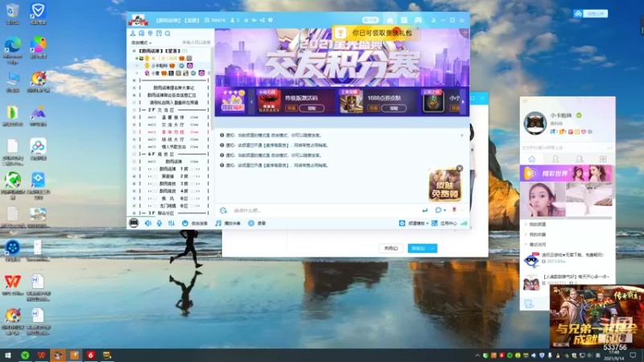Click the WPS icon in the taskbar
The width and height of the screenshot is (644, 362).
(x=41, y=355)
